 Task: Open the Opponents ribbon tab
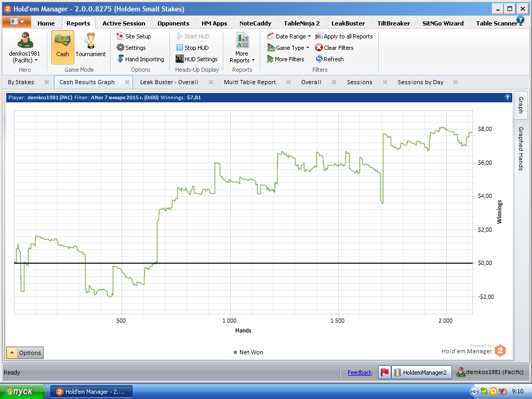(x=174, y=23)
